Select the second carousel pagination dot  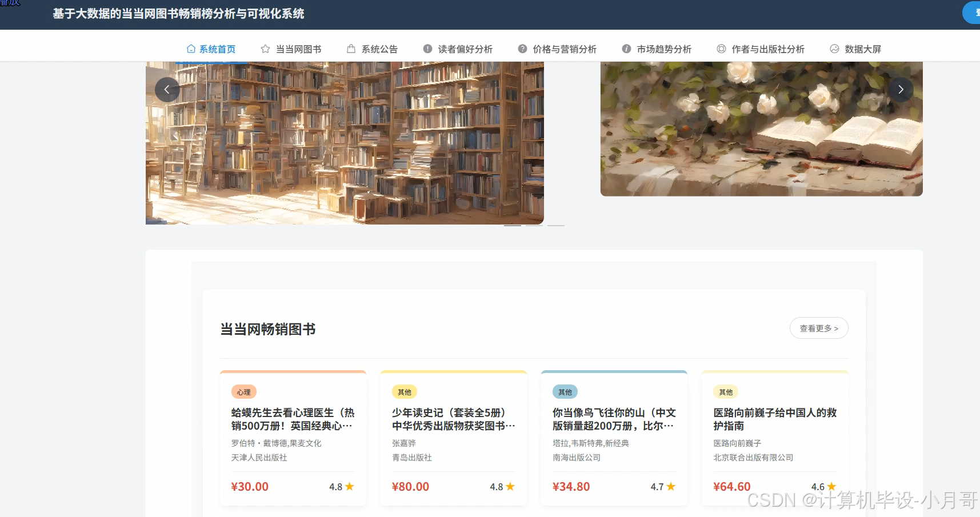coord(534,226)
